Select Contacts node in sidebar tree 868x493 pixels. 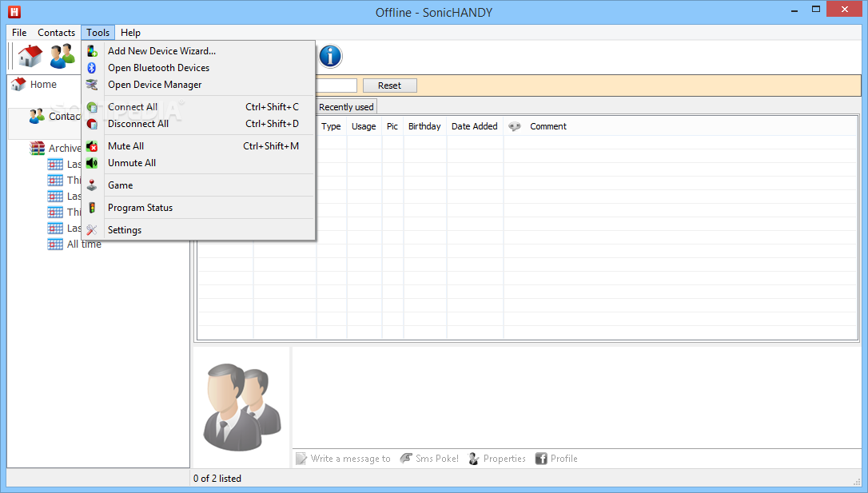[65, 116]
